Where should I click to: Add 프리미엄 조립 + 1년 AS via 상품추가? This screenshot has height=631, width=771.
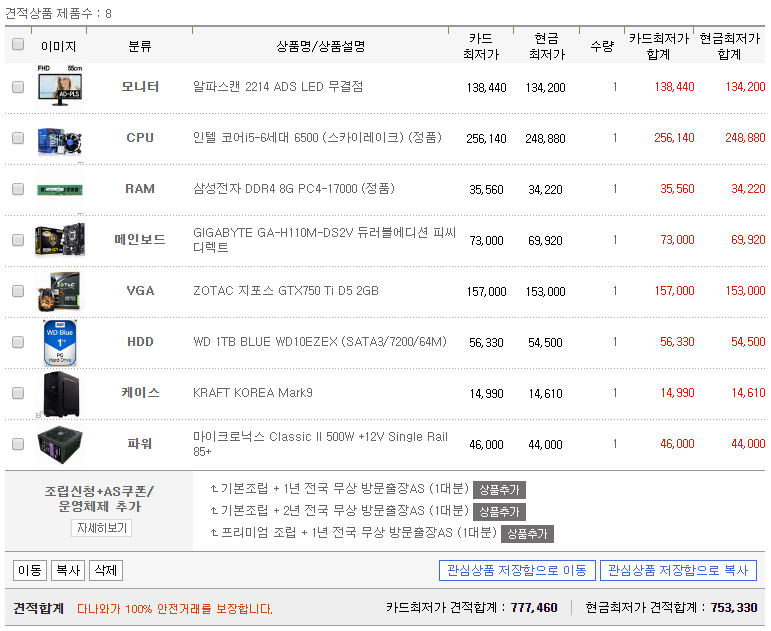click(x=527, y=534)
